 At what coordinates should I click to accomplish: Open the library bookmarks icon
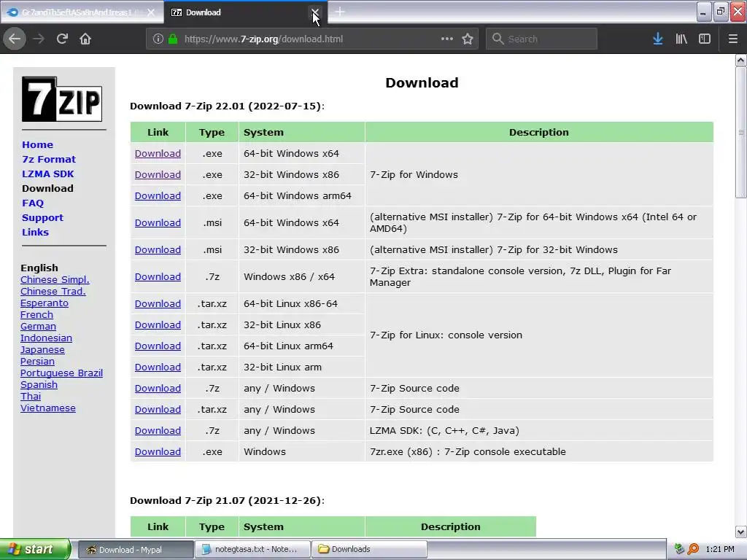pyautogui.click(x=681, y=39)
